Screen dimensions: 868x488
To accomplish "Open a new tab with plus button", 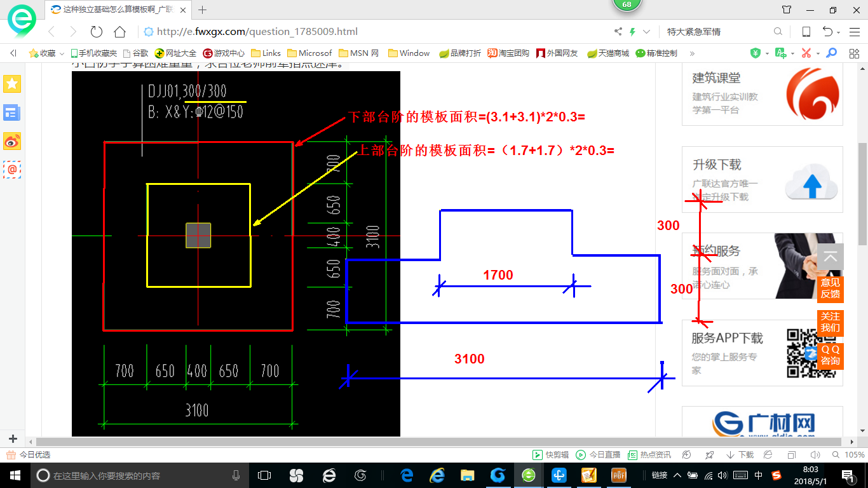I will tap(203, 10).
